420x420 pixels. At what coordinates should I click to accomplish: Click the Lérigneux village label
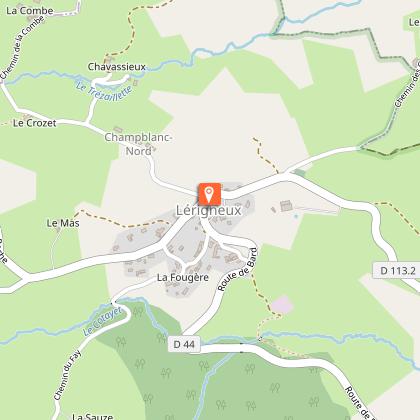tap(209, 211)
